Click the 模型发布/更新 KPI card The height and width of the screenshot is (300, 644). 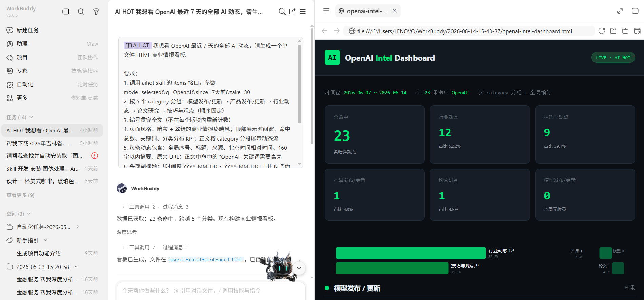point(585,195)
